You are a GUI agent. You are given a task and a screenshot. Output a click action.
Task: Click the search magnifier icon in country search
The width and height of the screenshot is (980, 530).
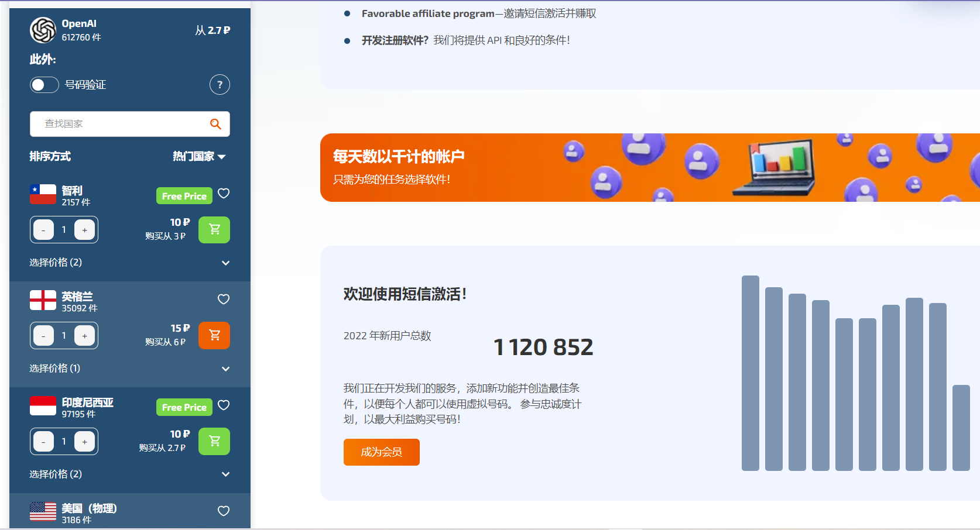click(215, 124)
